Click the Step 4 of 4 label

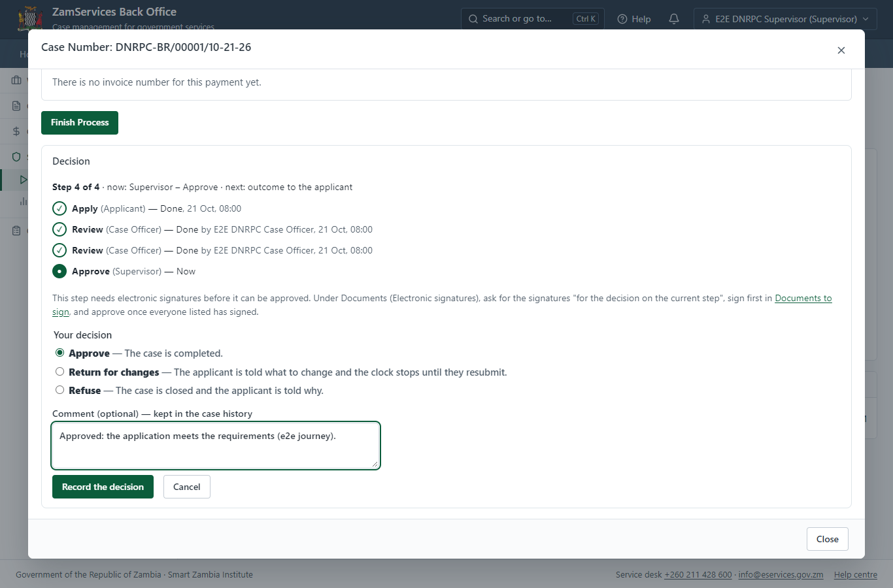coord(76,187)
